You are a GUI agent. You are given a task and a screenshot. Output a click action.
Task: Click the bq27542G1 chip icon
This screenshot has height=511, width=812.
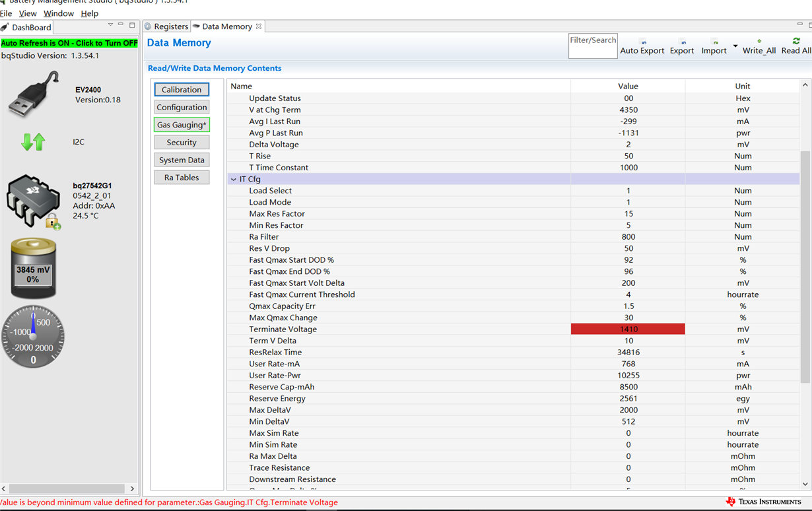pos(33,202)
